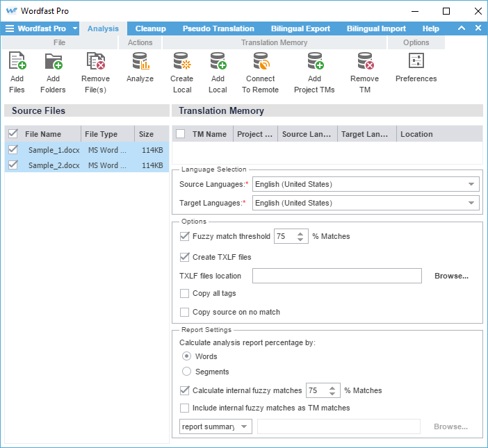Viewport: 488px width, 448px height.
Task: Click the Remove File(s) icon
Action: [x=95, y=63]
